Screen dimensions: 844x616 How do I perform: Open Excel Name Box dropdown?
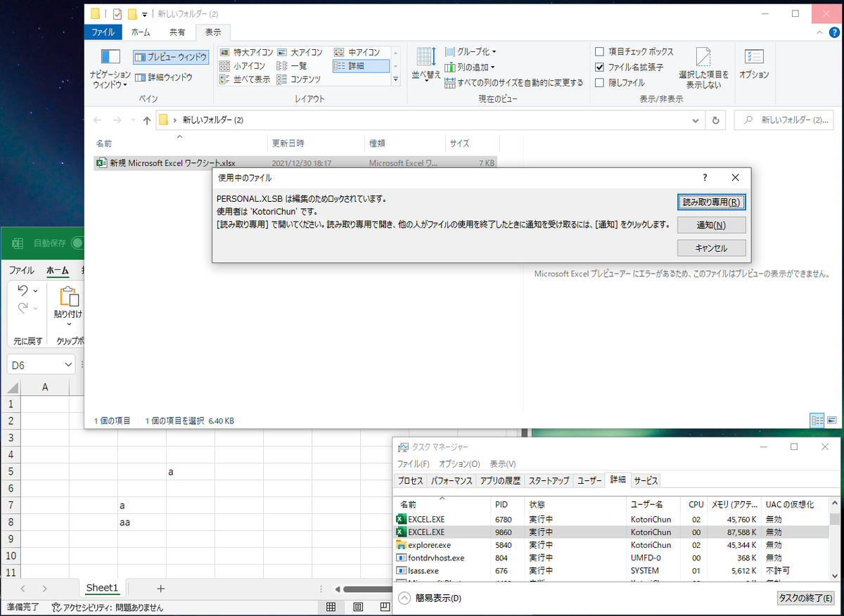coord(68,365)
